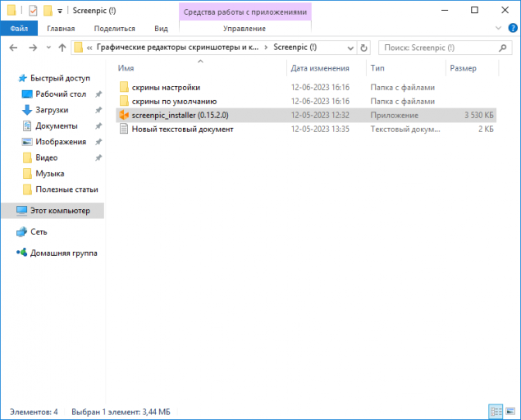The image size is (521, 420).
Task: Expand hidden breadcrumb path double chevron
Action: [89, 48]
